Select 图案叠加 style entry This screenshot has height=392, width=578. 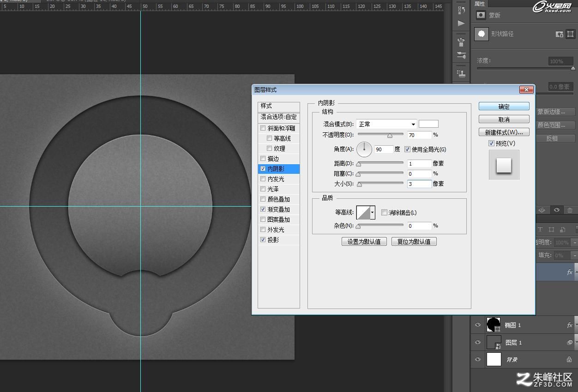(x=279, y=220)
